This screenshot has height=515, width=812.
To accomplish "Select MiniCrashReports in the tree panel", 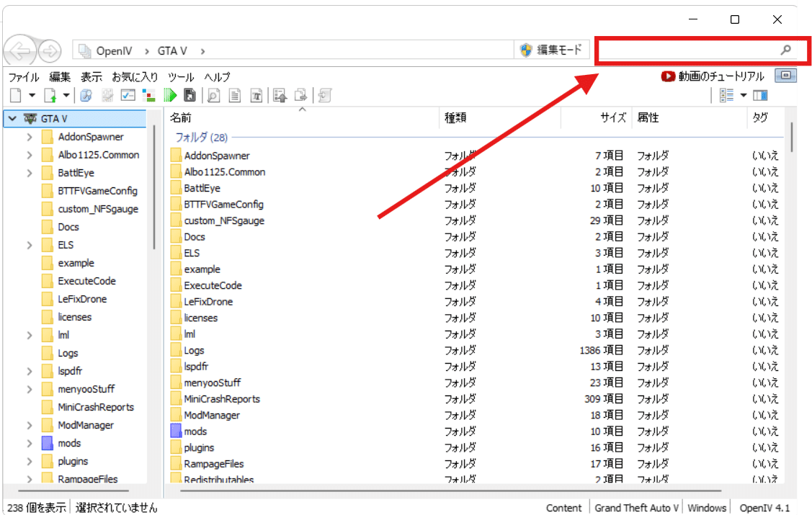I will tap(96, 408).
